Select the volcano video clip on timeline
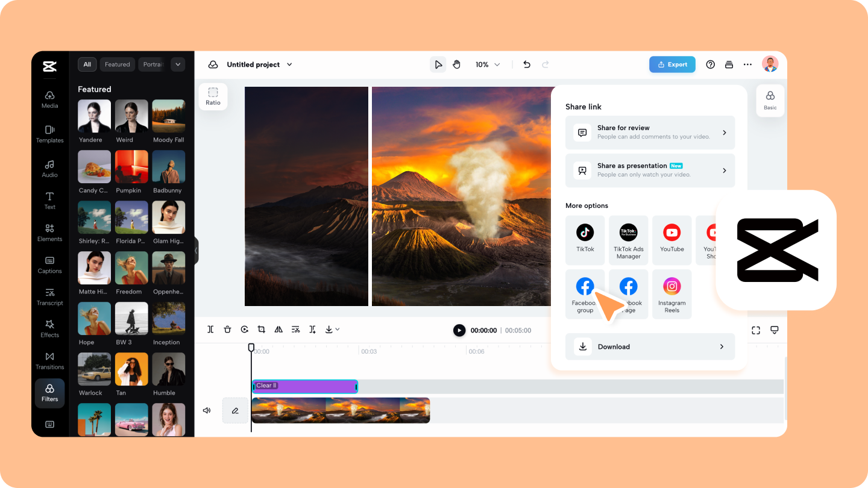This screenshot has height=488, width=868. point(341,410)
